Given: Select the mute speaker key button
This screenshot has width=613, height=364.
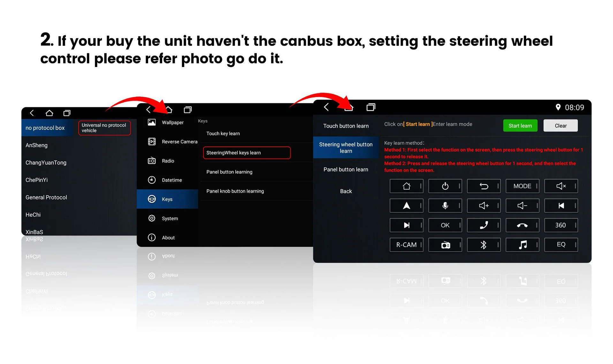Looking at the screenshot, I should 561,186.
